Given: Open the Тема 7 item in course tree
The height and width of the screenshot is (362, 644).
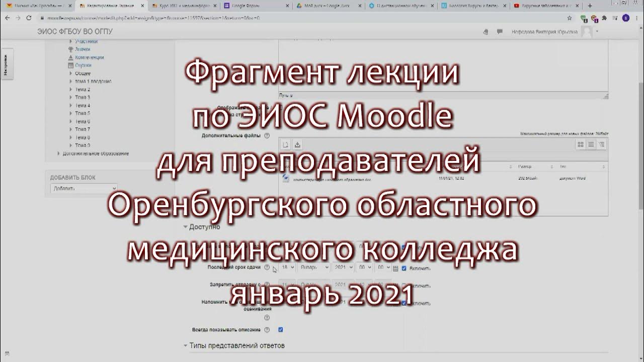Looking at the screenshot, I should pos(83,129).
